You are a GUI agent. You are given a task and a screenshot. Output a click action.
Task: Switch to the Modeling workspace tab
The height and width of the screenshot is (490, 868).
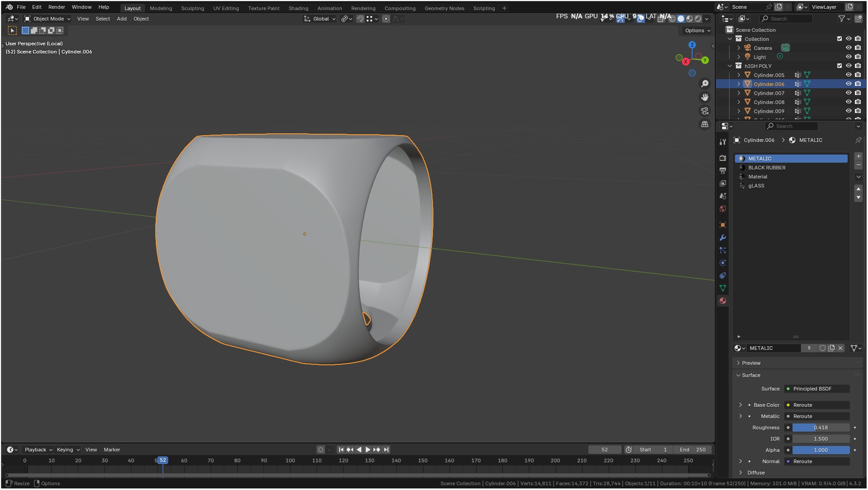coord(161,8)
